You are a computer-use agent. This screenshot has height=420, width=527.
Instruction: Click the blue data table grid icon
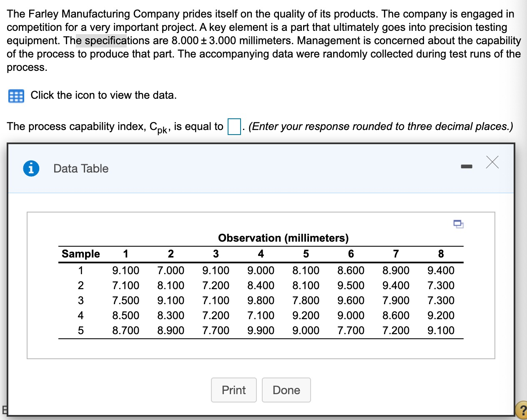coord(16,96)
